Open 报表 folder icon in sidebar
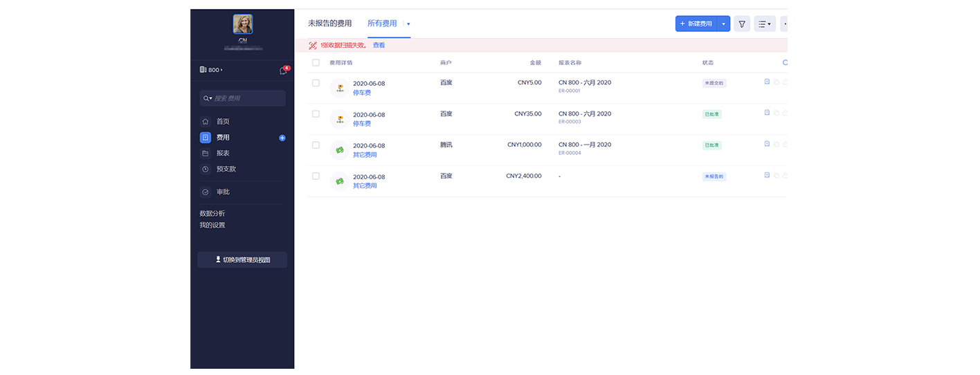 [x=206, y=153]
